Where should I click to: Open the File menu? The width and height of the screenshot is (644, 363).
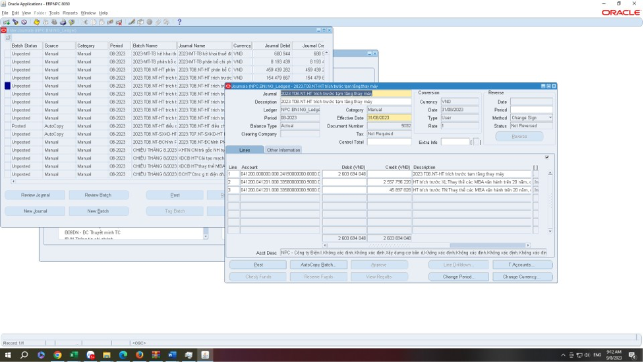[5, 13]
